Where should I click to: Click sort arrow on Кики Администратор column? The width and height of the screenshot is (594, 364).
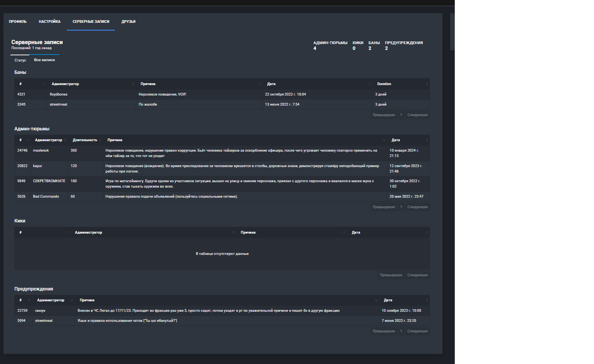(x=233, y=232)
